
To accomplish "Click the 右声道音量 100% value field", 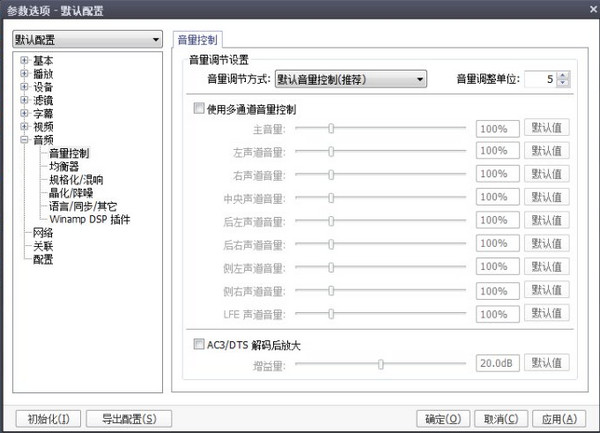I will click(497, 174).
